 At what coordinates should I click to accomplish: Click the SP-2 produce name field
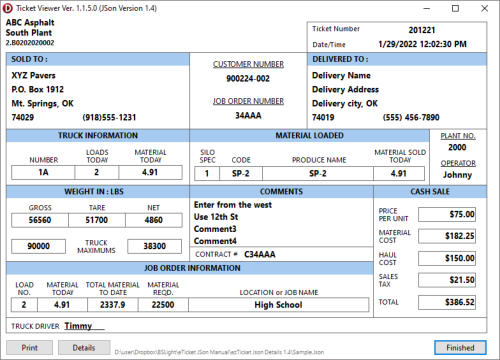(318, 173)
